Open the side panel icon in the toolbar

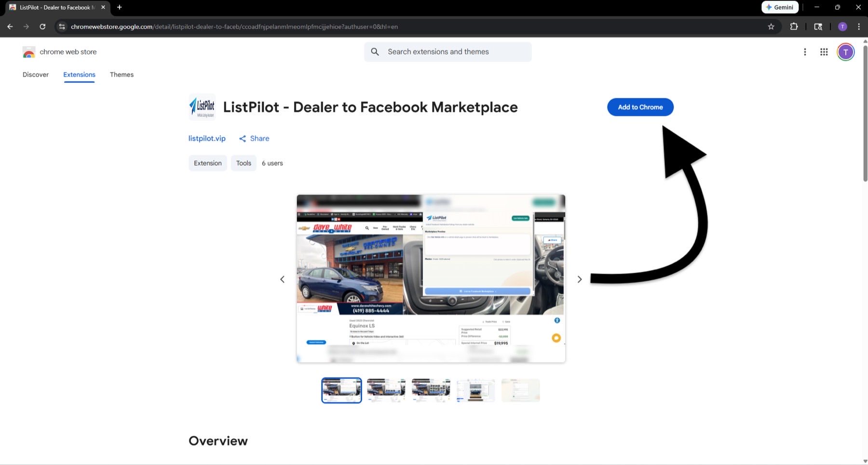tap(818, 27)
